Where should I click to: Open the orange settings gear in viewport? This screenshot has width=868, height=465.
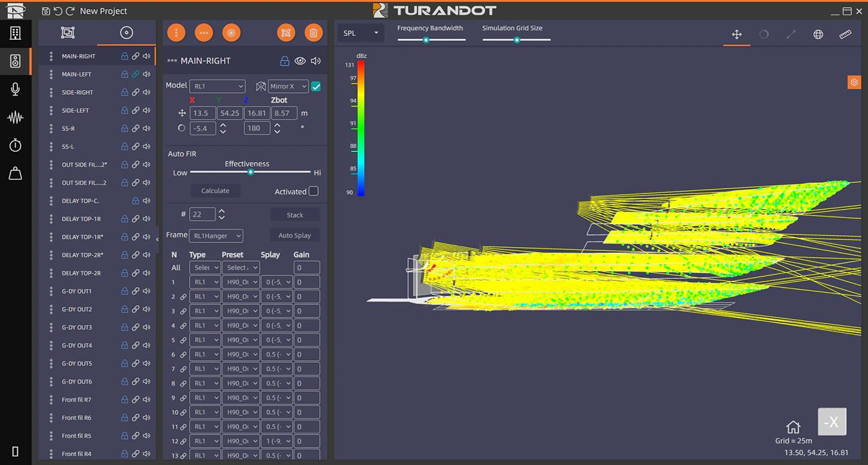pos(854,82)
